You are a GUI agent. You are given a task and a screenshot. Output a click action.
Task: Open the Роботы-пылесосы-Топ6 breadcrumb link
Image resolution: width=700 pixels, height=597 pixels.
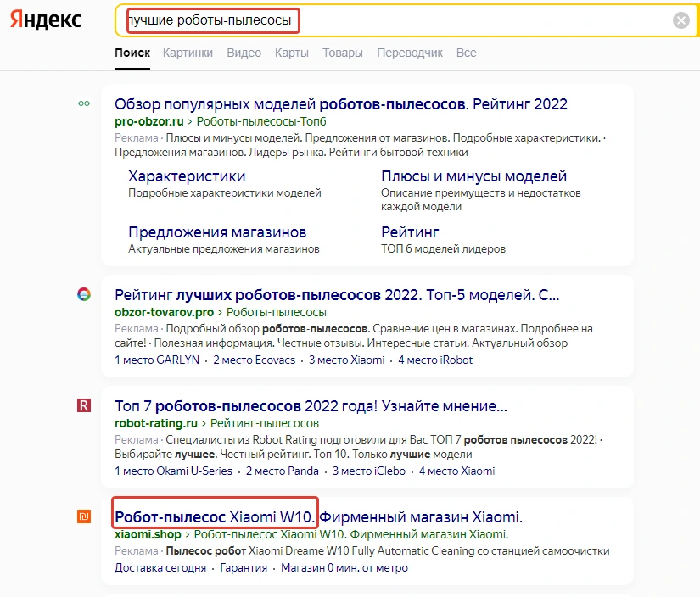point(261,121)
